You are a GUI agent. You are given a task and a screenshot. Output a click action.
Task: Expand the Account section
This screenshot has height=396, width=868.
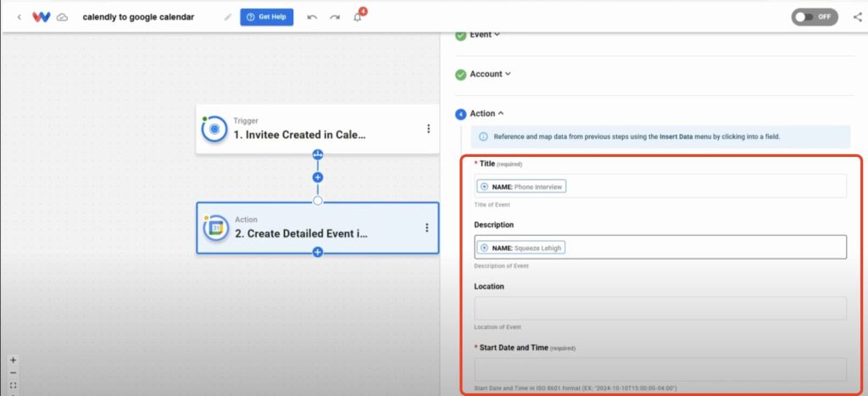491,74
